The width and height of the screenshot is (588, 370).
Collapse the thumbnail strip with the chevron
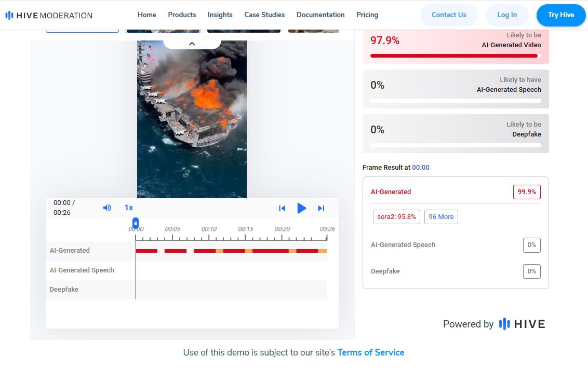(192, 44)
